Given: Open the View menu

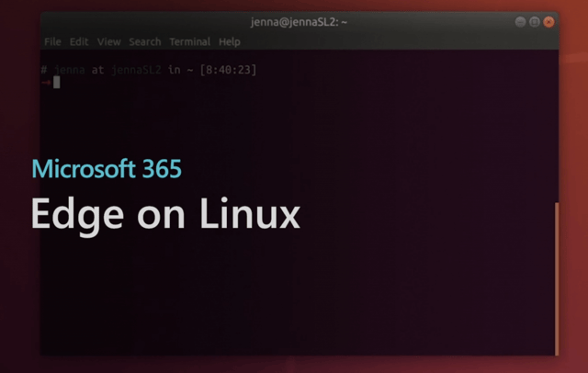Looking at the screenshot, I should click(108, 41).
